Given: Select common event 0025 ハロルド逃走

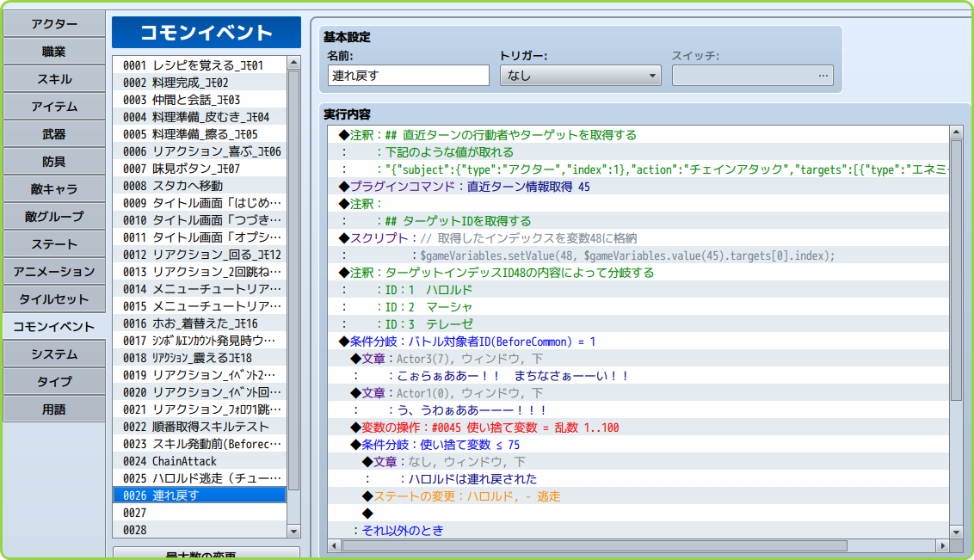Looking at the screenshot, I should pyautogui.click(x=200, y=478).
